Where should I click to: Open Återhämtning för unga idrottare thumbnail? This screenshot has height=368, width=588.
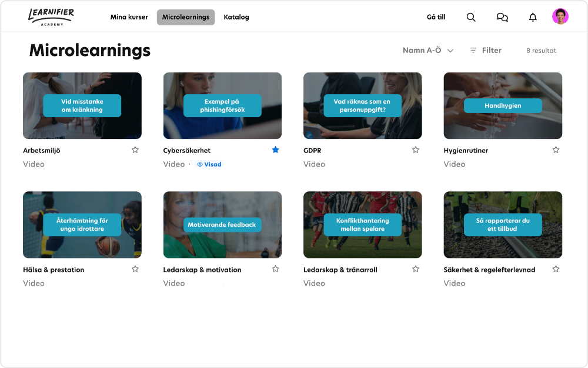point(82,224)
